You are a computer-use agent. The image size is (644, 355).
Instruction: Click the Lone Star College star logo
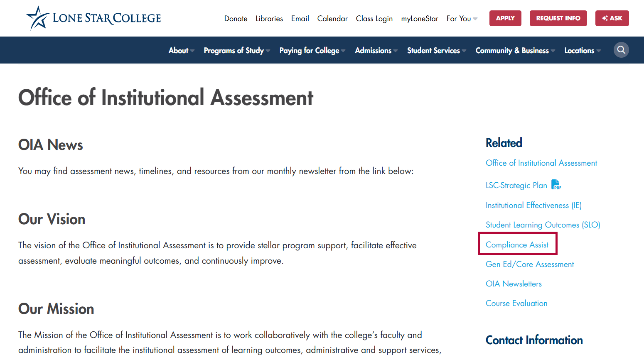[x=38, y=18]
